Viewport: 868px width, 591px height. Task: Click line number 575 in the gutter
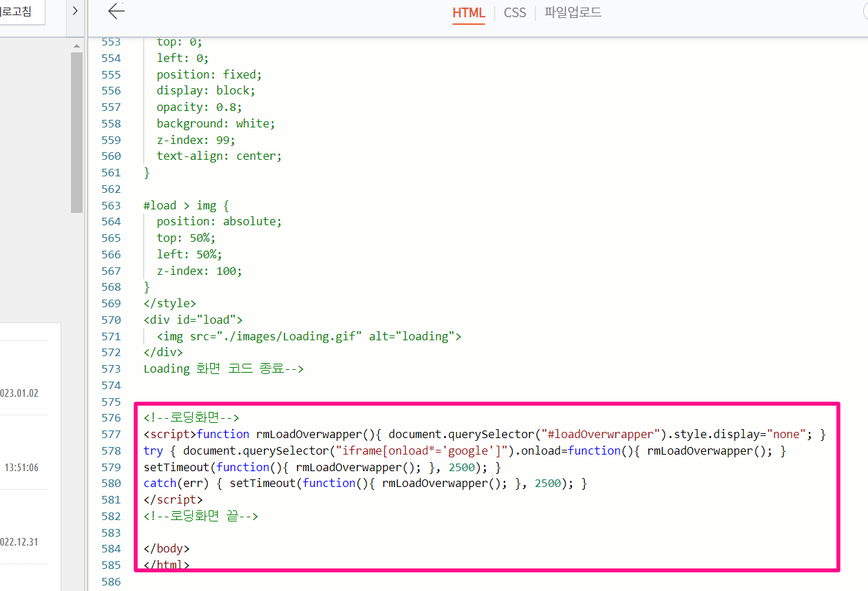pyautogui.click(x=111, y=402)
